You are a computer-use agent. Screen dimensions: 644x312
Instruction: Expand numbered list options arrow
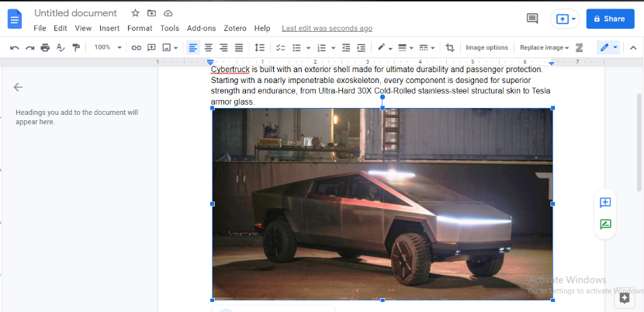334,48
